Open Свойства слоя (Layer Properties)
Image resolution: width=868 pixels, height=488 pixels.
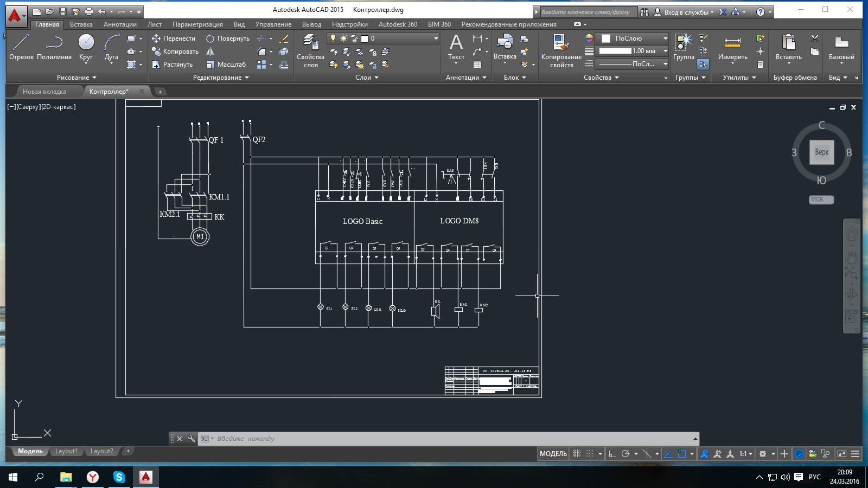point(310,50)
